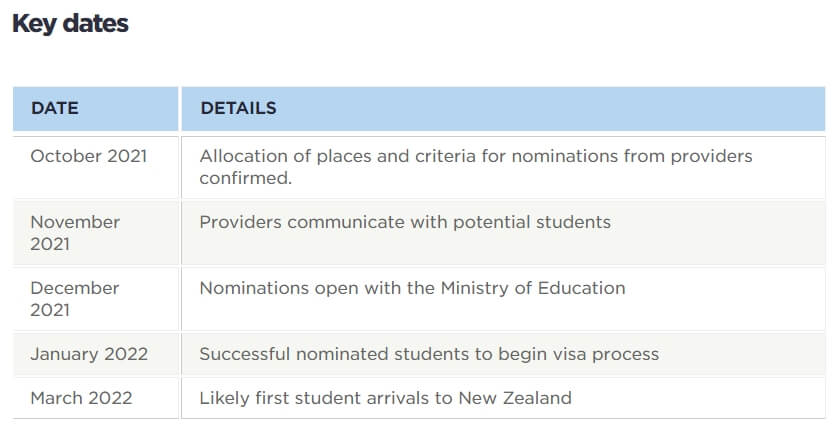Click 'Nominations open with the Ministry' text
This screenshot has width=835, height=428.
pos(412,288)
